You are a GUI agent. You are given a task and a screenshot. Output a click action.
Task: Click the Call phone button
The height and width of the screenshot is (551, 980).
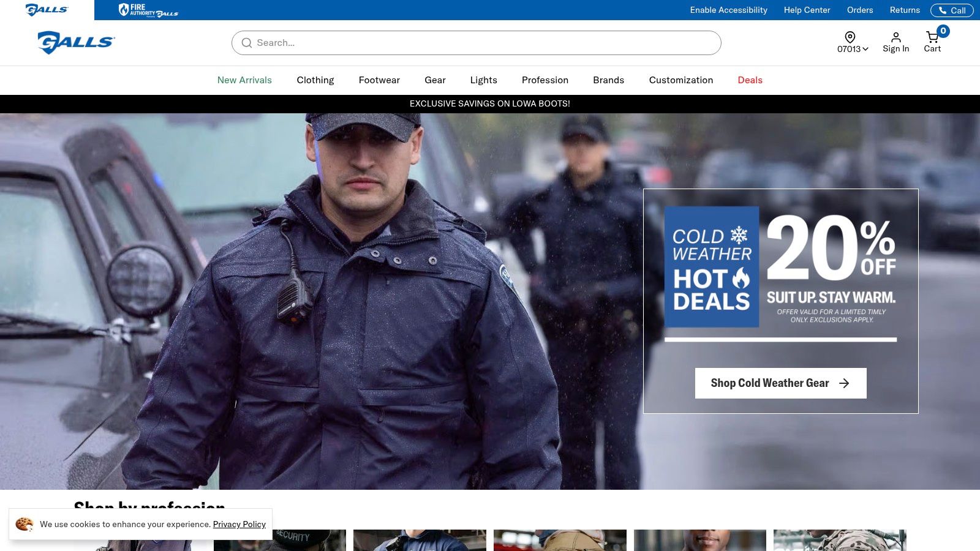[x=951, y=10]
